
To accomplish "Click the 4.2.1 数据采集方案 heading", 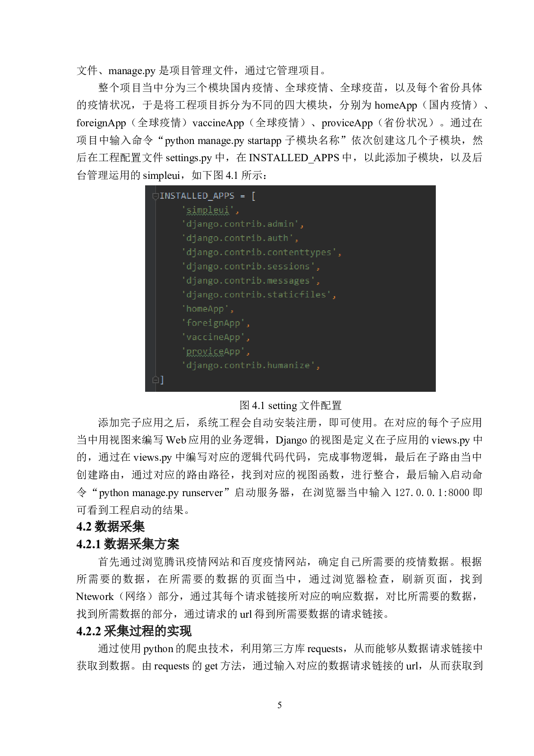I will point(127,544).
